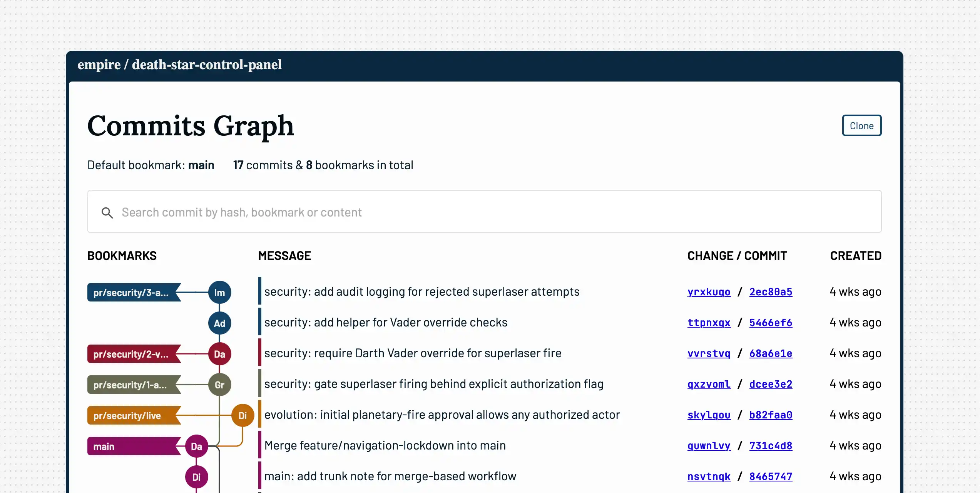
Task: Click the orange 'Di' commit node
Action: coord(242,415)
